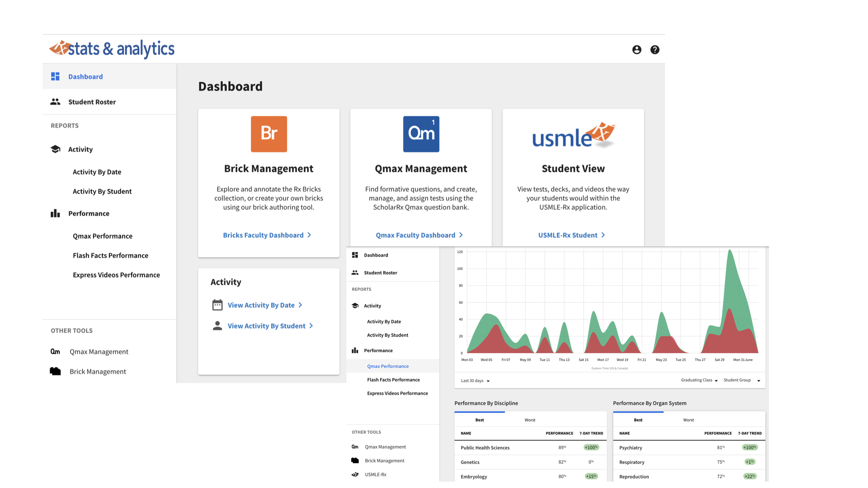Click the Qm icon in the overlay sidebar Other Tools
This screenshot has width=868, height=488.
(355, 447)
